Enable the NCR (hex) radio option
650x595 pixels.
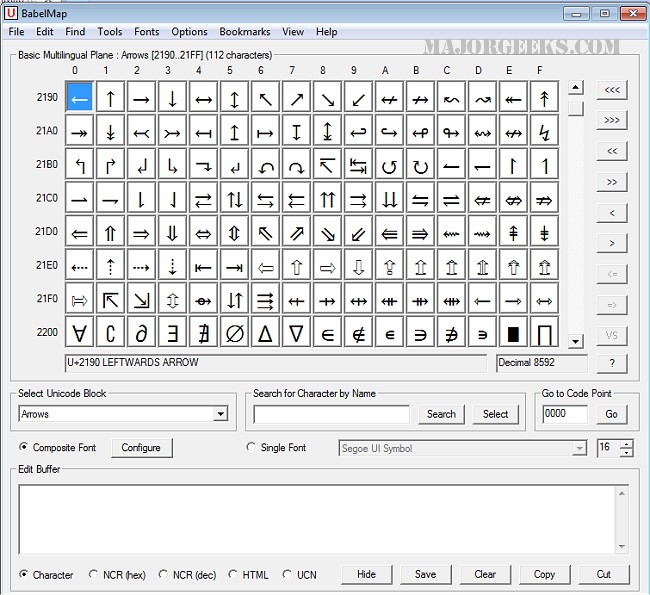click(94, 574)
